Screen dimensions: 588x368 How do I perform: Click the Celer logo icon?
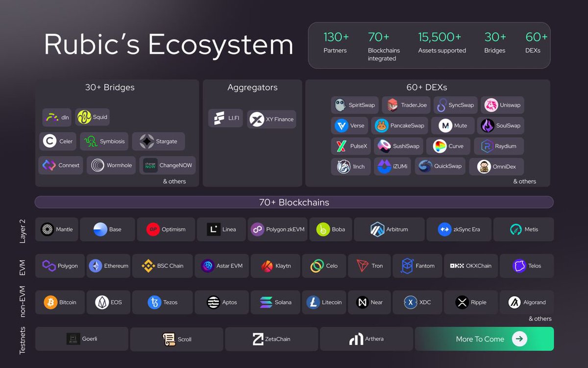(x=49, y=141)
